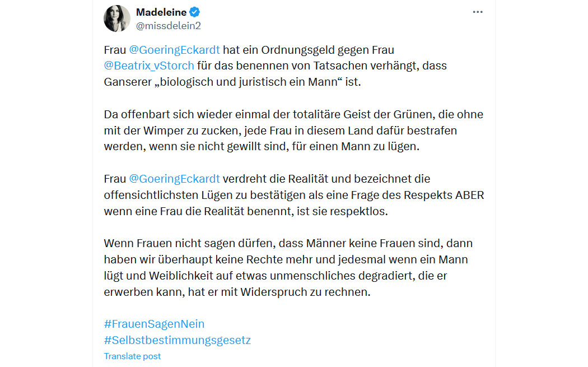Viewport: 588px width, 367px height.
Task: Click the Madeleine display name
Action: (161, 12)
